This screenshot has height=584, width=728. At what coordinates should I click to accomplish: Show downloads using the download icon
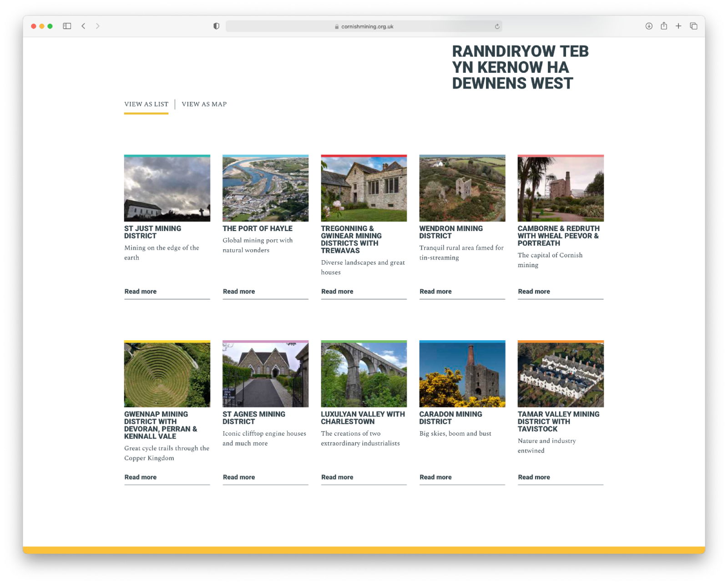649,26
